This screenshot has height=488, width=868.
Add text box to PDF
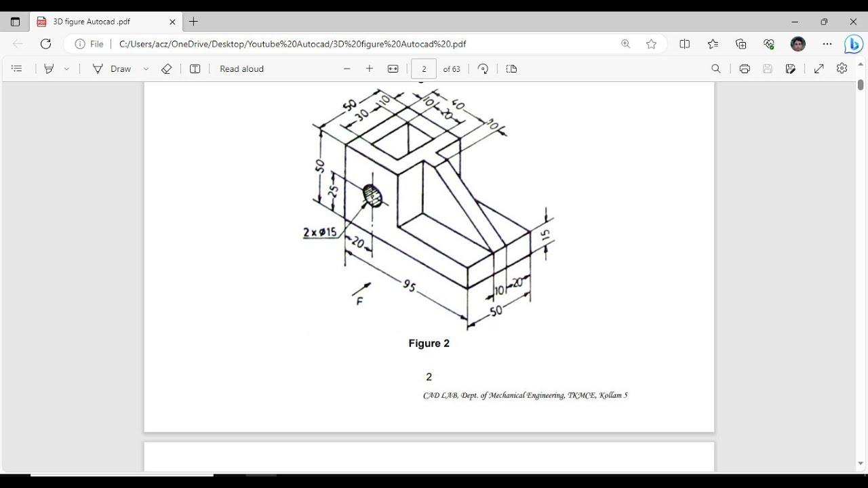pyautogui.click(x=195, y=68)
